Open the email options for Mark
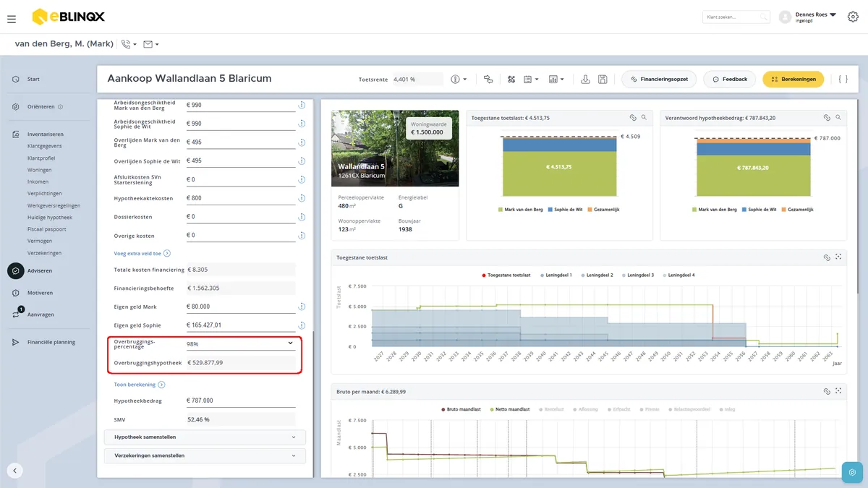 click(150, 44)
